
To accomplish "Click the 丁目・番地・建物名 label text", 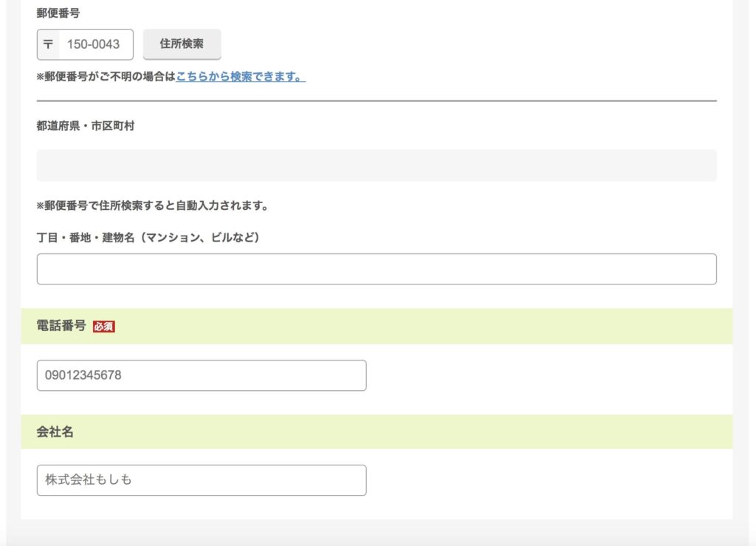I will click(148, 237).
